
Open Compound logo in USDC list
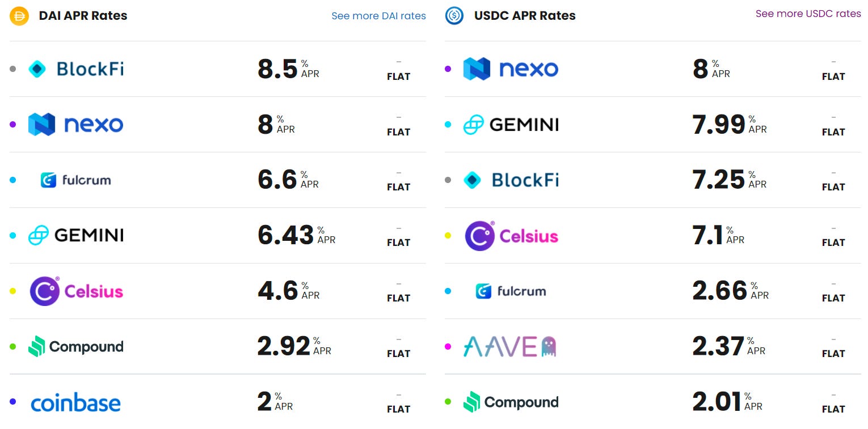point(511,402)
